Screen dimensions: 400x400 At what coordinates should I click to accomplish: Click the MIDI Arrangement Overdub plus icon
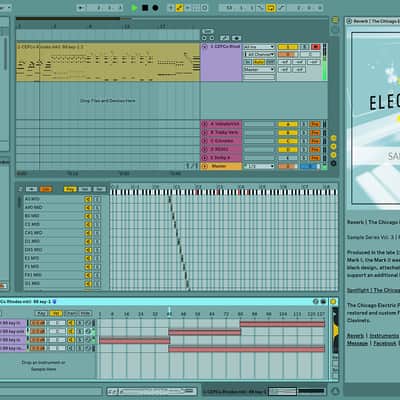171,8
